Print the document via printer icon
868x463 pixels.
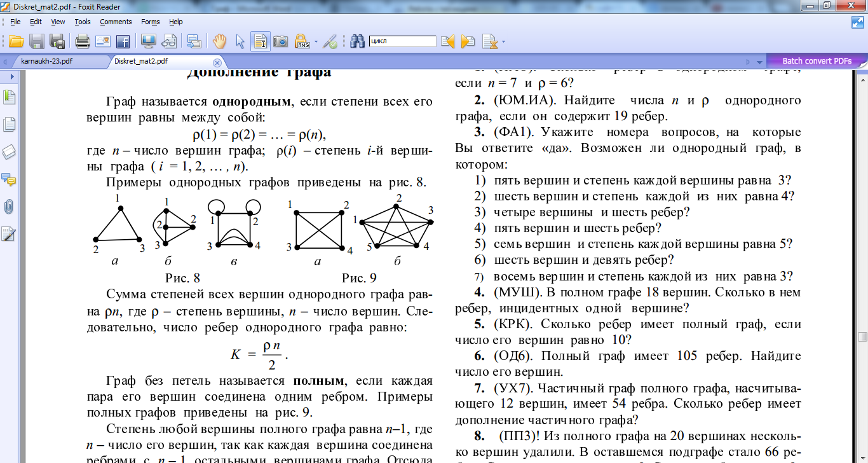(83, 41)
